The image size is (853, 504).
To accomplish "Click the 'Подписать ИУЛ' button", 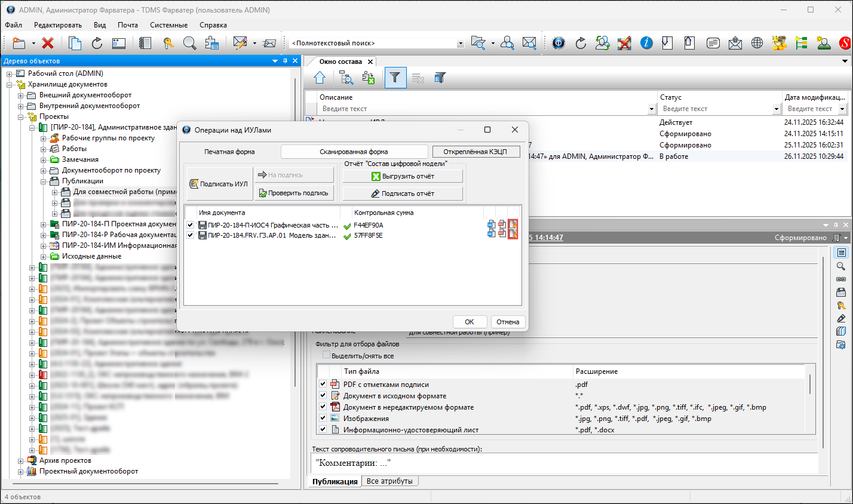I will 219,184.
